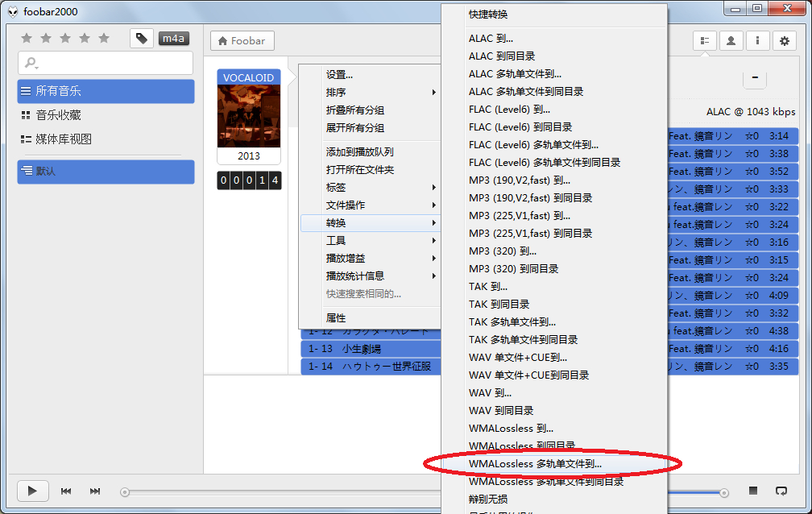Screen dimensions: 812x514
Task: Choose WAV 单文件+CUE到...
Action: click(x=554, y=357)
